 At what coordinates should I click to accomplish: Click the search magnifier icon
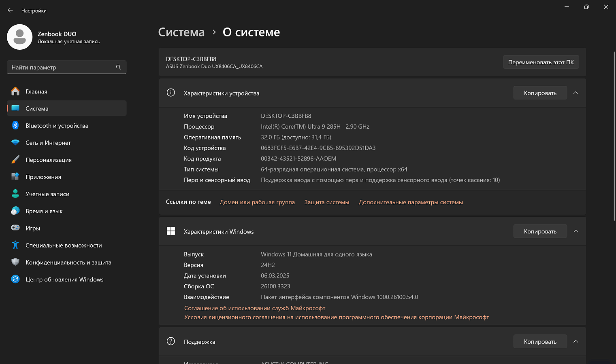(118, 67)
